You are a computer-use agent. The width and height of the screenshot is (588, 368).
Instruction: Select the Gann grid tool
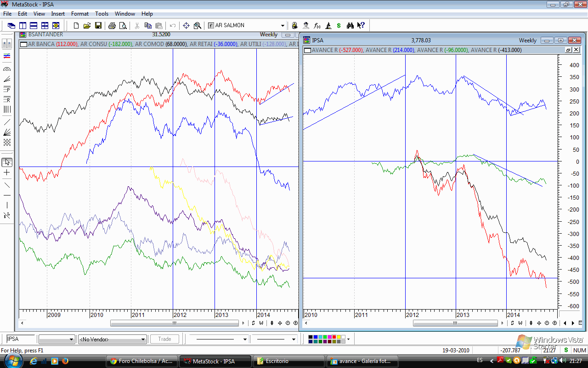[x=7, y=143]
